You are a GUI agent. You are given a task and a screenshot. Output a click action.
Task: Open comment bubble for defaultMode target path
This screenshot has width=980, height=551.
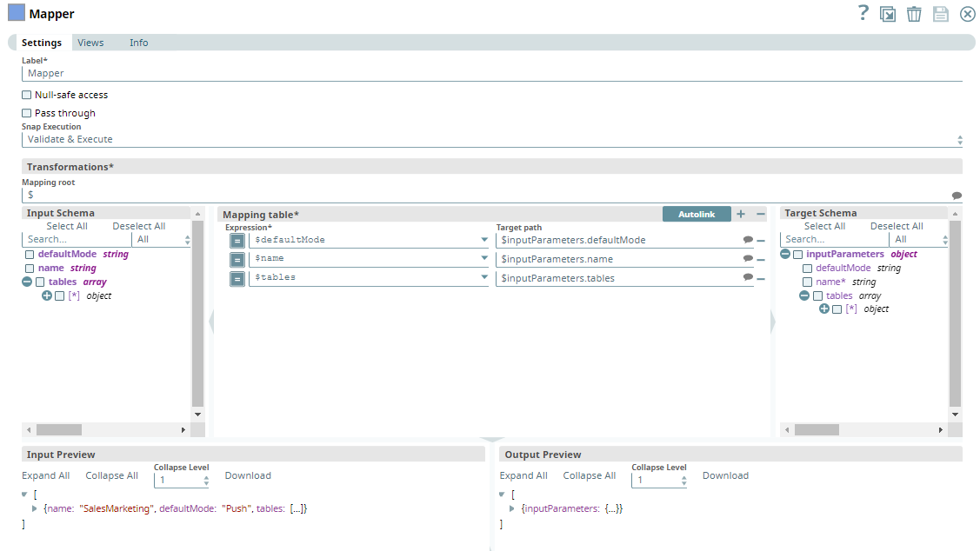748,239
